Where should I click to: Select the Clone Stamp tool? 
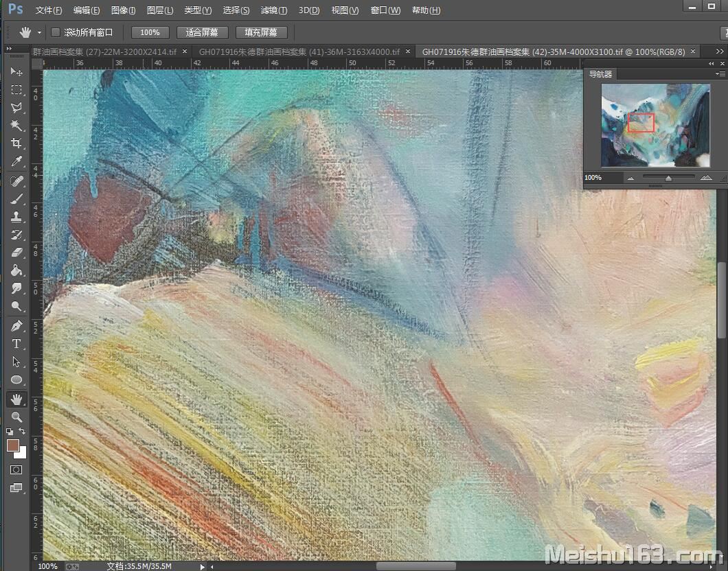point(16,217)
